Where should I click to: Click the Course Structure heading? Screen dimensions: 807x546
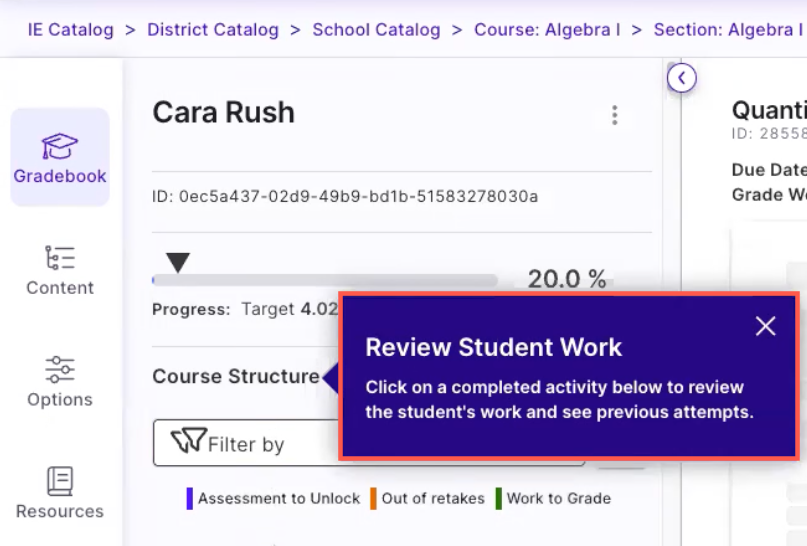point(236,376)
